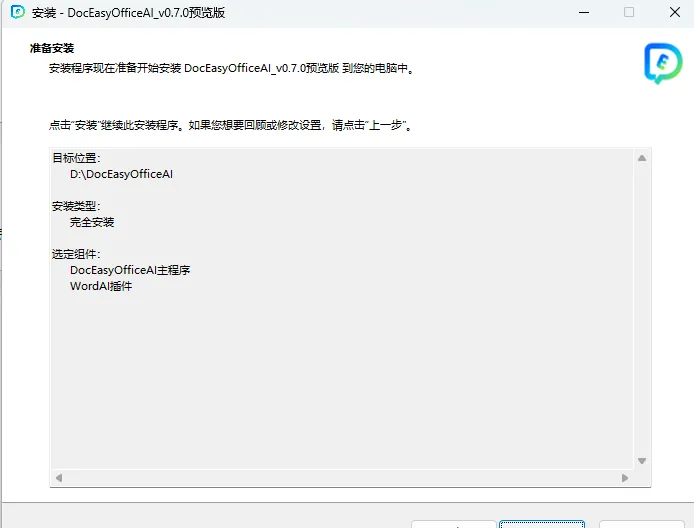Click the 'WordAI插件' component line
694x528 pixels.
pos(101,286)
